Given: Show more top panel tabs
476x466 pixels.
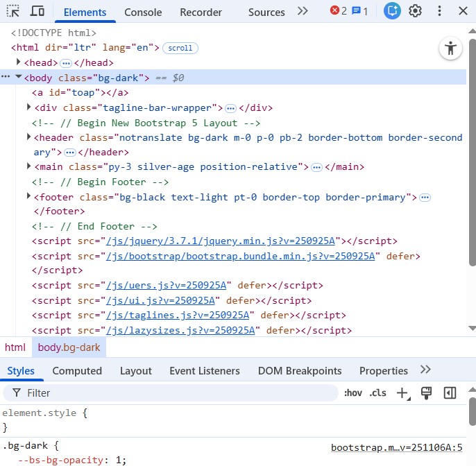Looking at the screenshot, I should 303,11.
